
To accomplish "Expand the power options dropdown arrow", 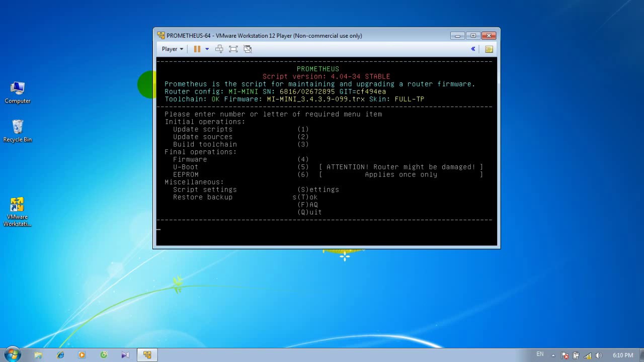I will point(207,49).
